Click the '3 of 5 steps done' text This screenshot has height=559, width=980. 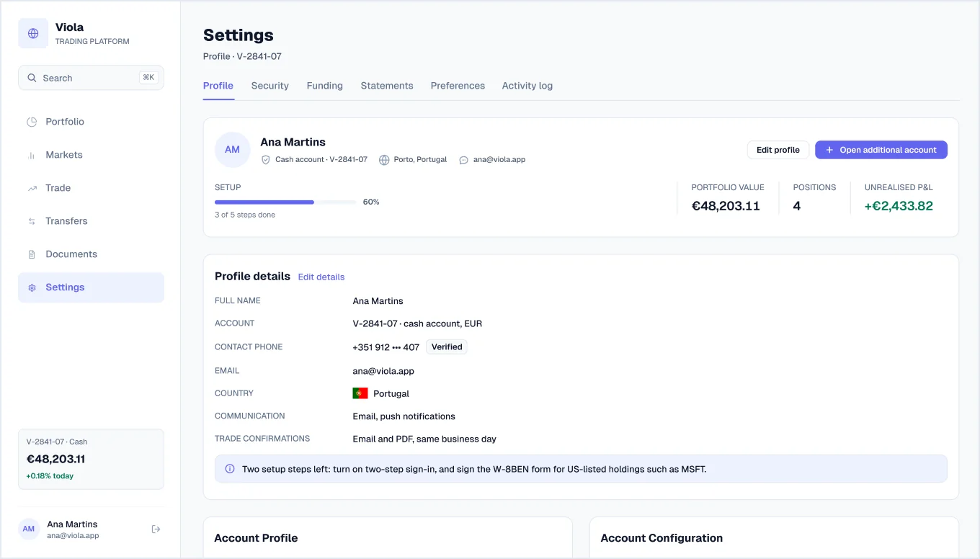point(245,215)
